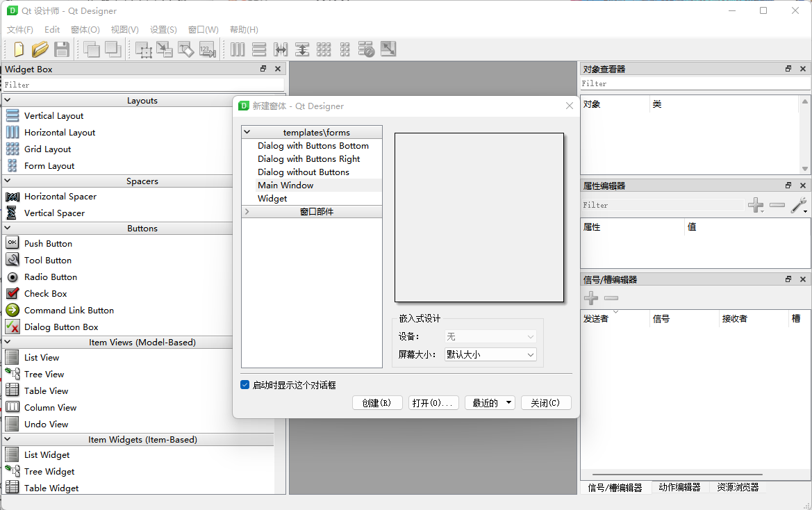812x510 pixels.
Task: Click the Widget Box Filter field
Action: 144,85
